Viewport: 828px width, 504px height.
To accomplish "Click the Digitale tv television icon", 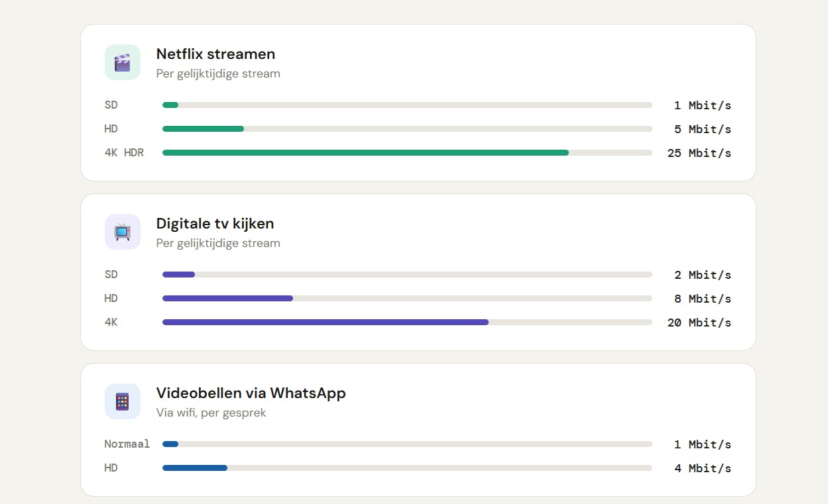I will pyautogui.click(x=123, y=232).
